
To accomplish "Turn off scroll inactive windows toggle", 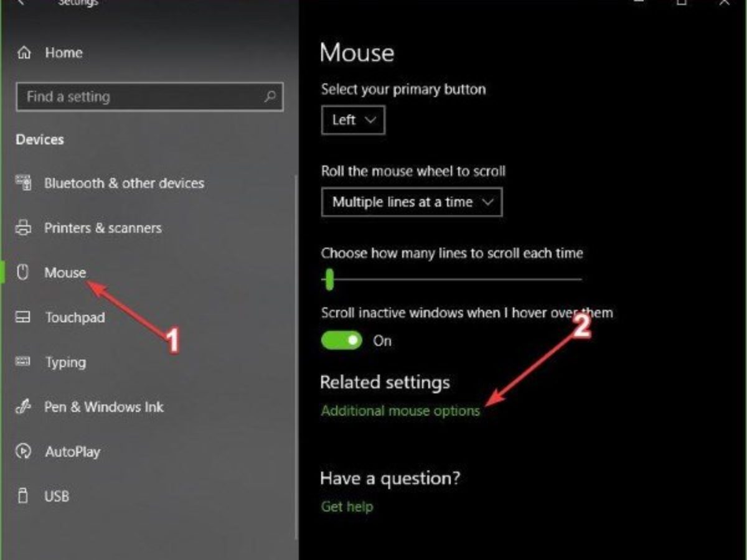I will point(342,340).
